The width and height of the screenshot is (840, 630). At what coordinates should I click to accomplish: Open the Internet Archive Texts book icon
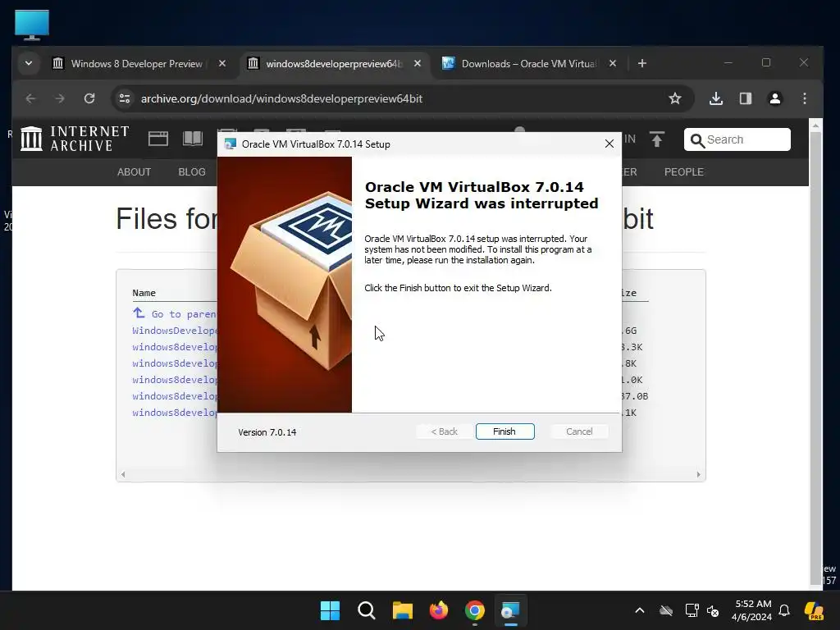192,139
